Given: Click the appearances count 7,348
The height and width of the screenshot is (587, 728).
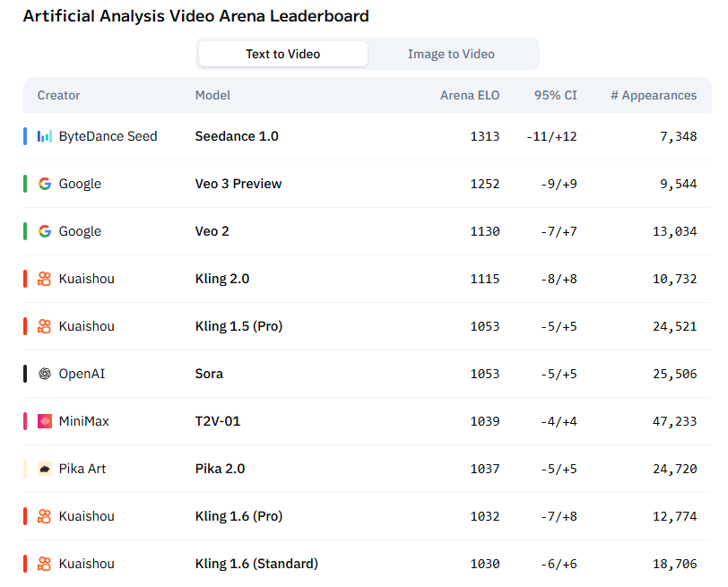Looking at the screenshot, I should point(679,136).
